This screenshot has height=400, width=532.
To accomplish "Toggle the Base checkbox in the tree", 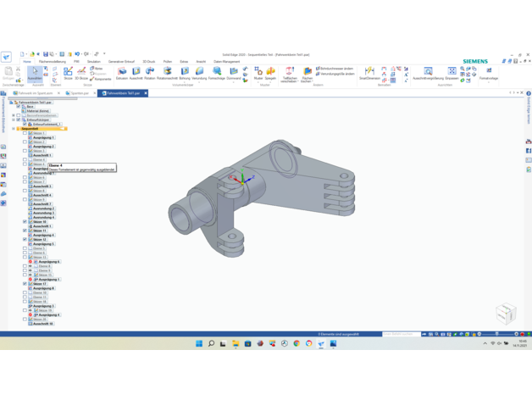I will [x=19, y=107].
